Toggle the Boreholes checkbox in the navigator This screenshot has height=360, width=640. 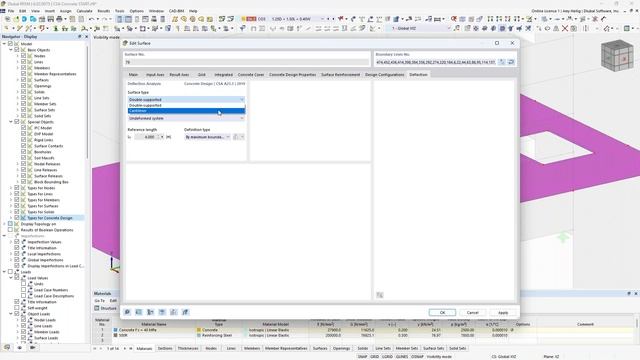[x=24, y=152]
